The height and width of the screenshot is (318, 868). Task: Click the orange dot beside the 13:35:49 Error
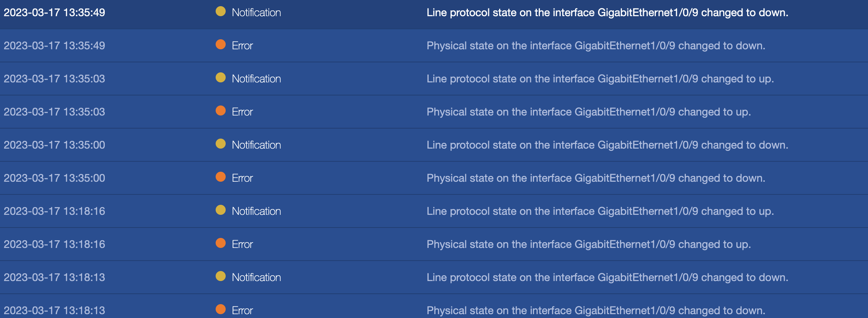click(x=221, y=45)
